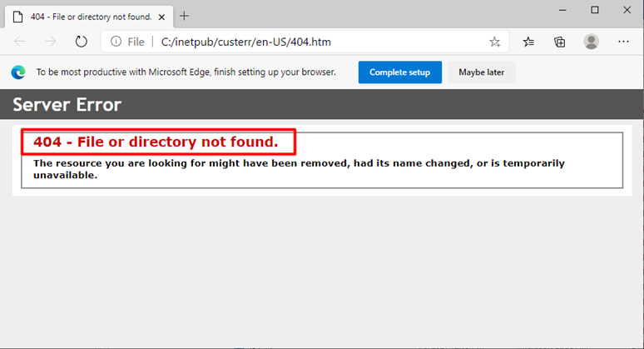Open the Collections icon
644x349 pixels.
(x=559, y=42)
